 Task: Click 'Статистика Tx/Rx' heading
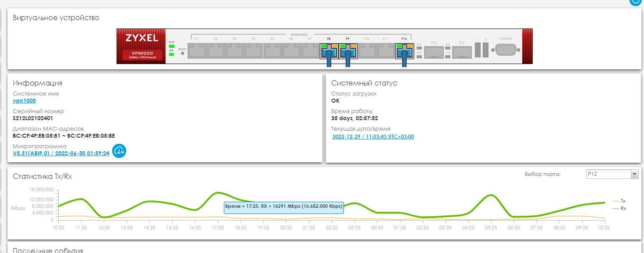[x=42, y=177]
